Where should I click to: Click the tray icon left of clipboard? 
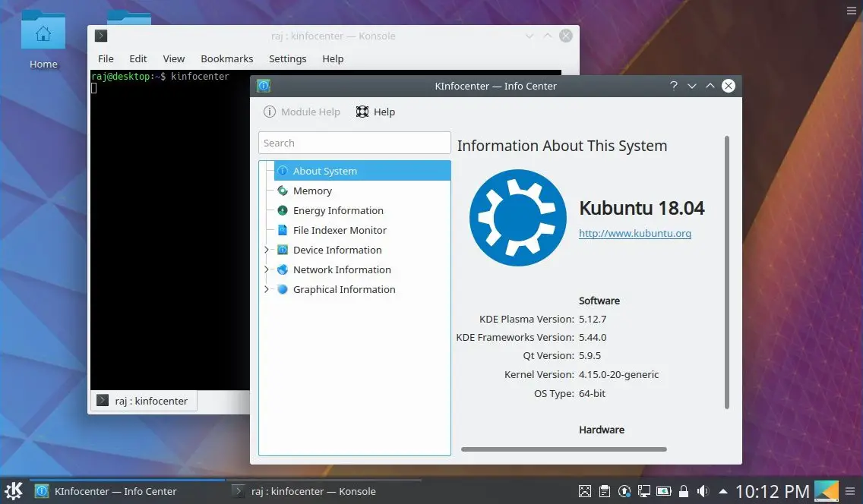584,491
